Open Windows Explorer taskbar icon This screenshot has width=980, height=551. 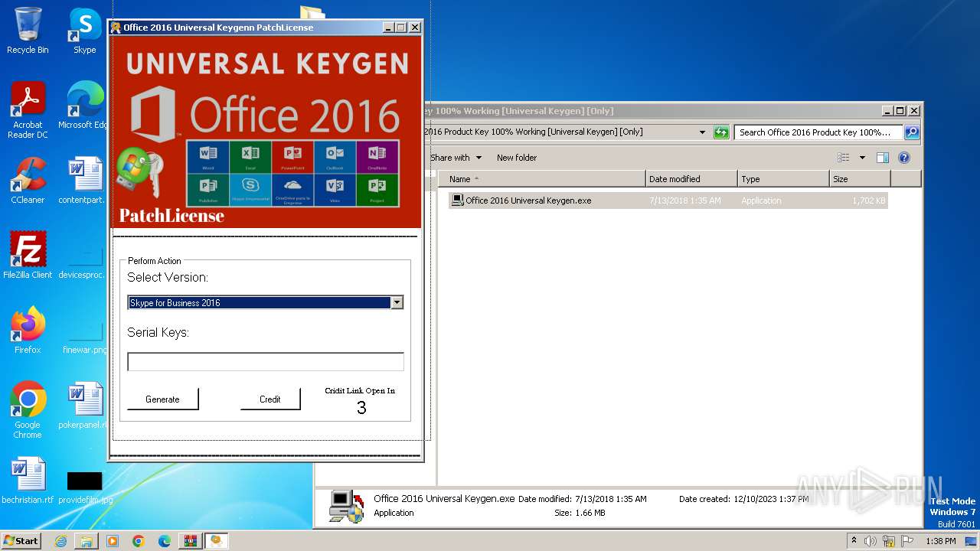[87, 541]
